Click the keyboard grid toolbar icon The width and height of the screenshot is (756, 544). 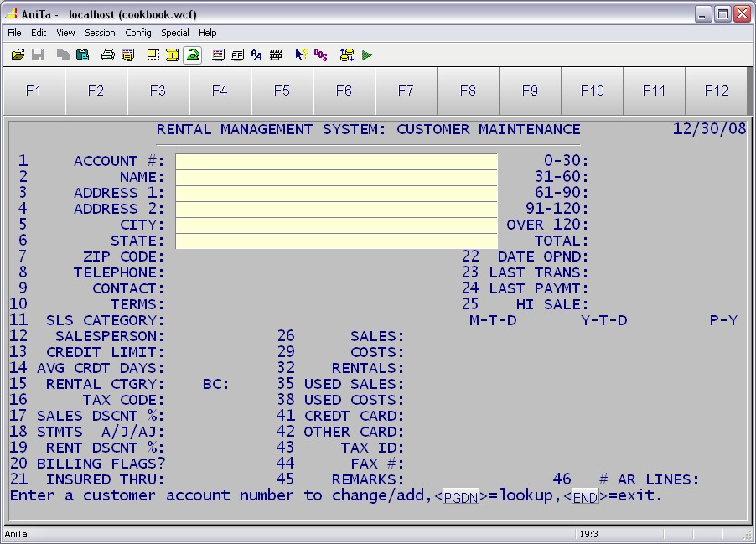pos(276,55)
